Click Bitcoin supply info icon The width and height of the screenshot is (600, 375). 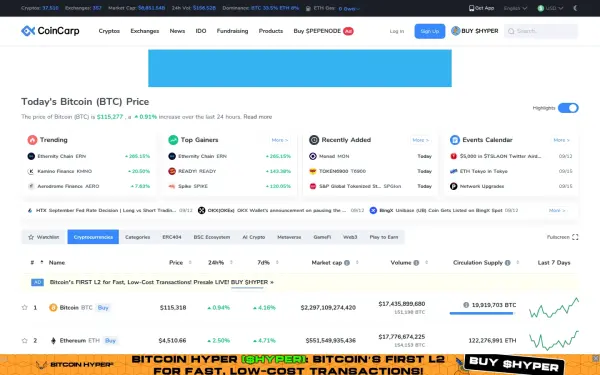point(466,305)
